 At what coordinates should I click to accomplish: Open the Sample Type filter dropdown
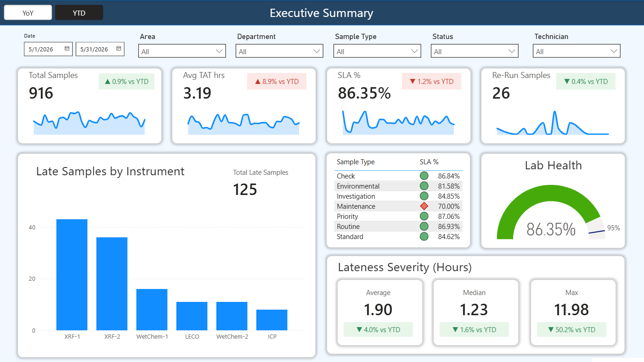click(377, 51)
